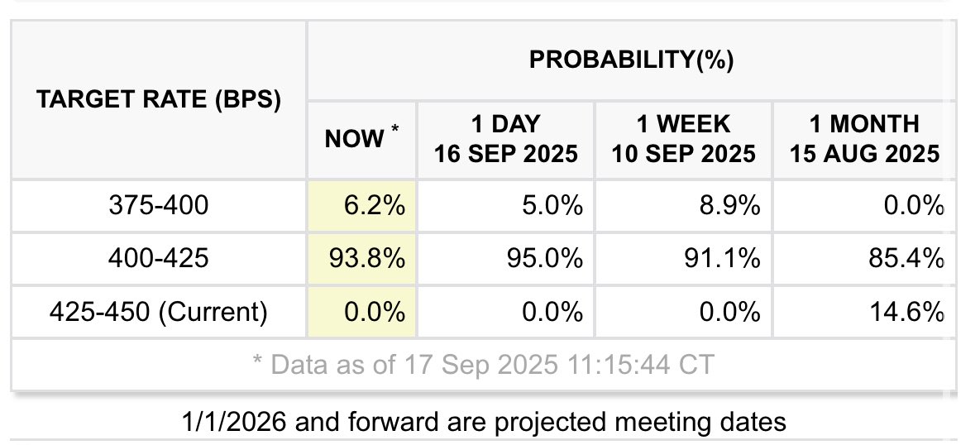Select the 5.0% value under 1 DAY
The height and width of the screenshot is (445, 980).
click(554, 206)
